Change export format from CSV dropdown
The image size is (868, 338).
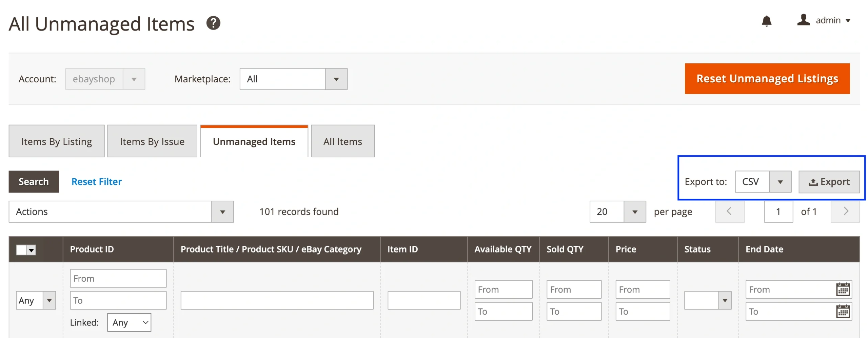coord(781,182)
